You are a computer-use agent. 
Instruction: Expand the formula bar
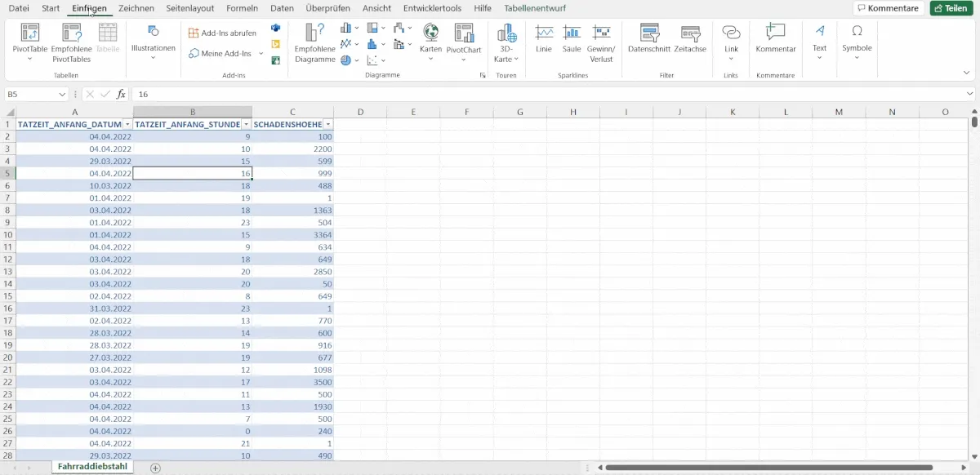969,95
